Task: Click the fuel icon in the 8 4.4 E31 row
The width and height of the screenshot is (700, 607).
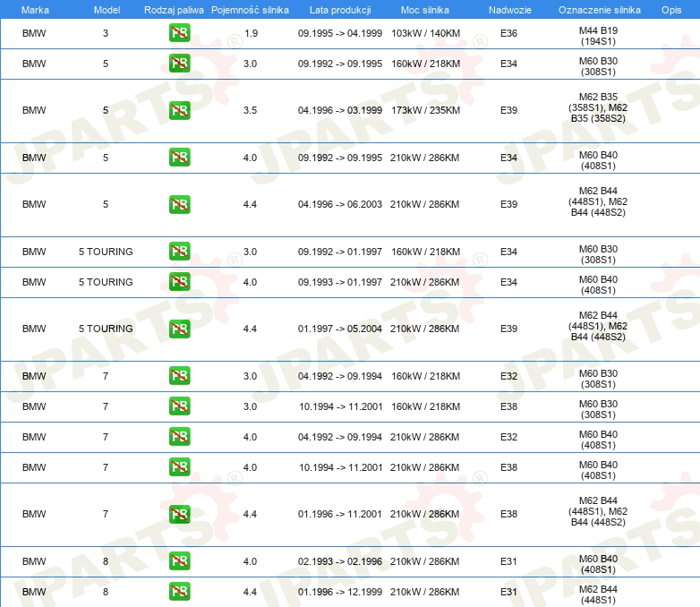Action: pyautogui.click(x=179, y=592)
